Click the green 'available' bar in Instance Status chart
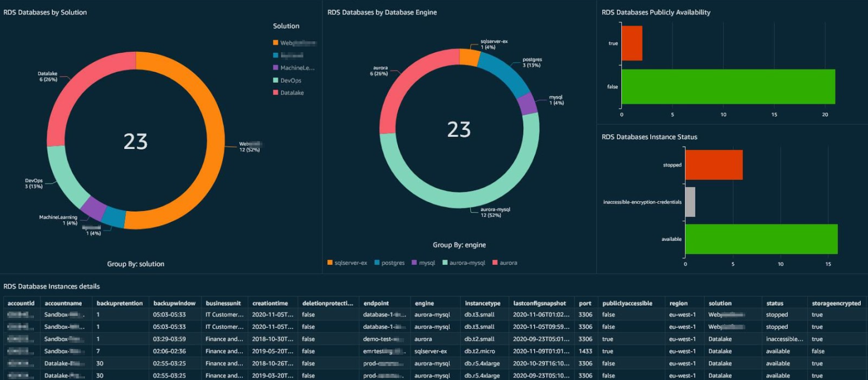 click(761, 239)
